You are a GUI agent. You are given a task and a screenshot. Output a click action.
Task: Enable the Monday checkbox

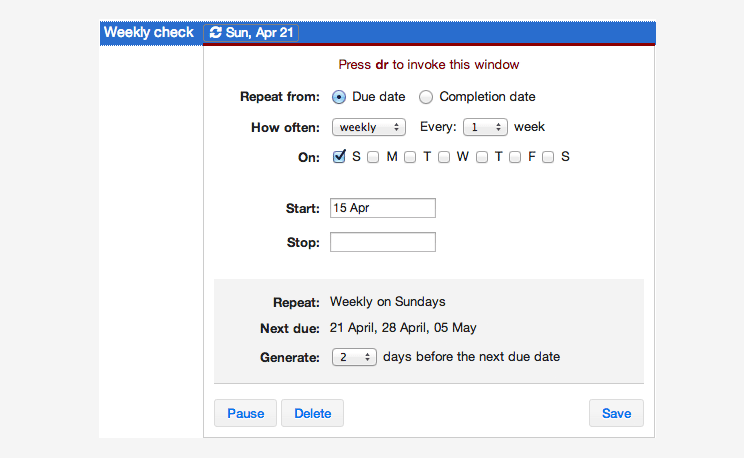point(373,157)
